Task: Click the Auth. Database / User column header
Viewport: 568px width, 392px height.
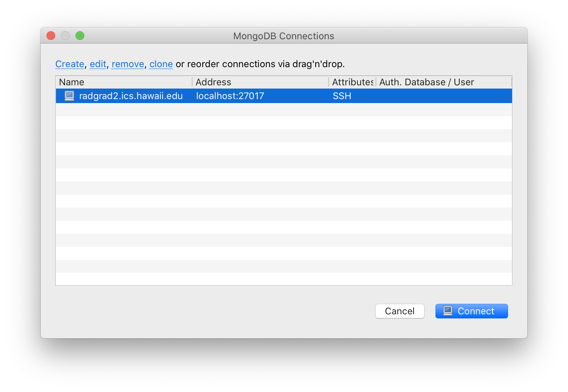Action: pos(444,82)
